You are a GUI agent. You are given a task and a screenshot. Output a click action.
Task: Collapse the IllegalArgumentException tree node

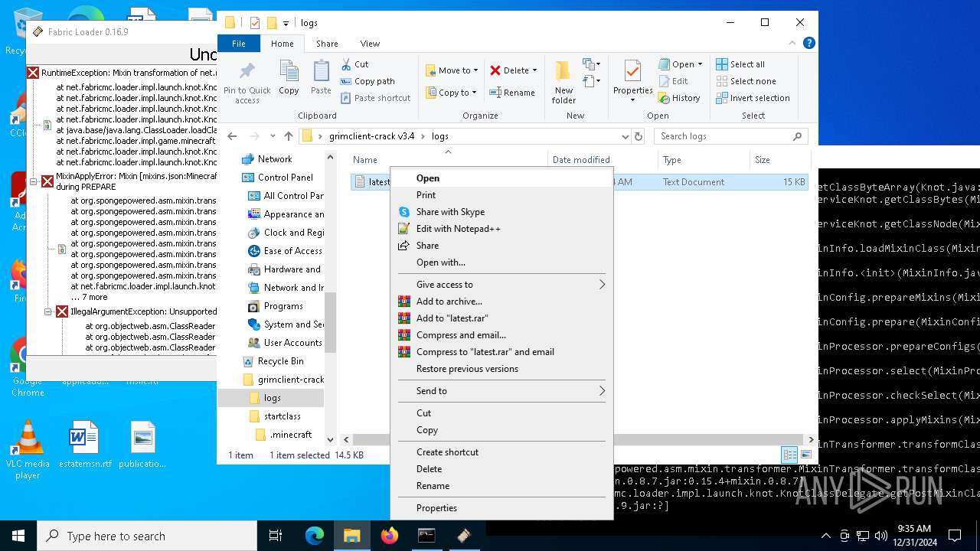pyautogui.click(x=47, y=312)
